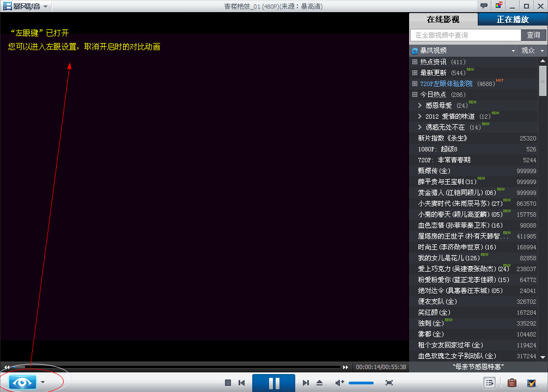Click the playlist scrollbar up arrow

[543, 61]
